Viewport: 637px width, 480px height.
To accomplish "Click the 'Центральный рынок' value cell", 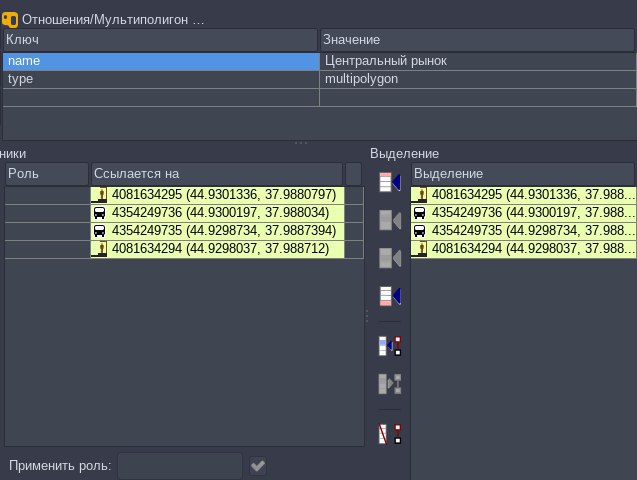I will (x=477, y=61).
